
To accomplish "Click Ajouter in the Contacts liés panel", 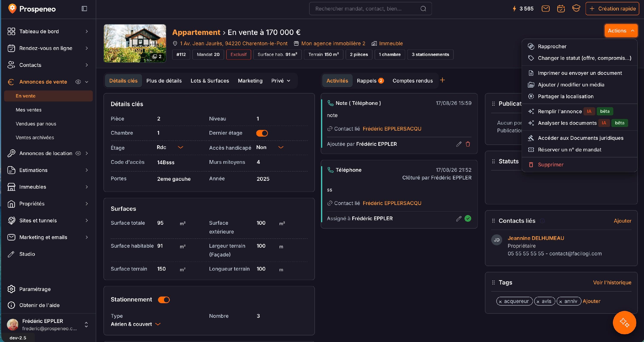I will [x=622, y=221].
